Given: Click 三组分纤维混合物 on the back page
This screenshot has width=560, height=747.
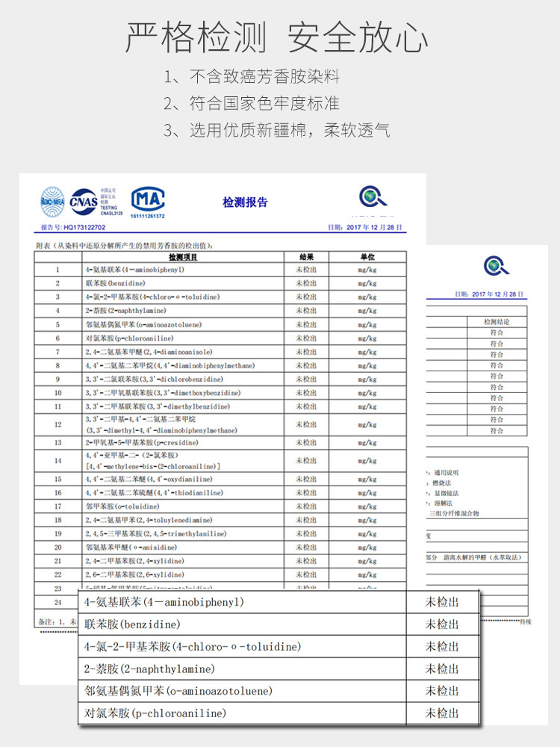Looking at the screenshot, I should [x=454, y=514].
